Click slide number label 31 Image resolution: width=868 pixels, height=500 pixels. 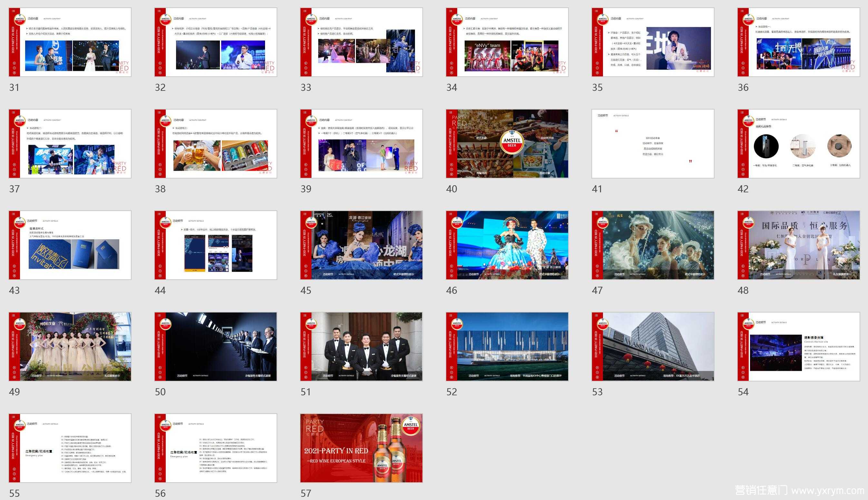click(14, 88)
